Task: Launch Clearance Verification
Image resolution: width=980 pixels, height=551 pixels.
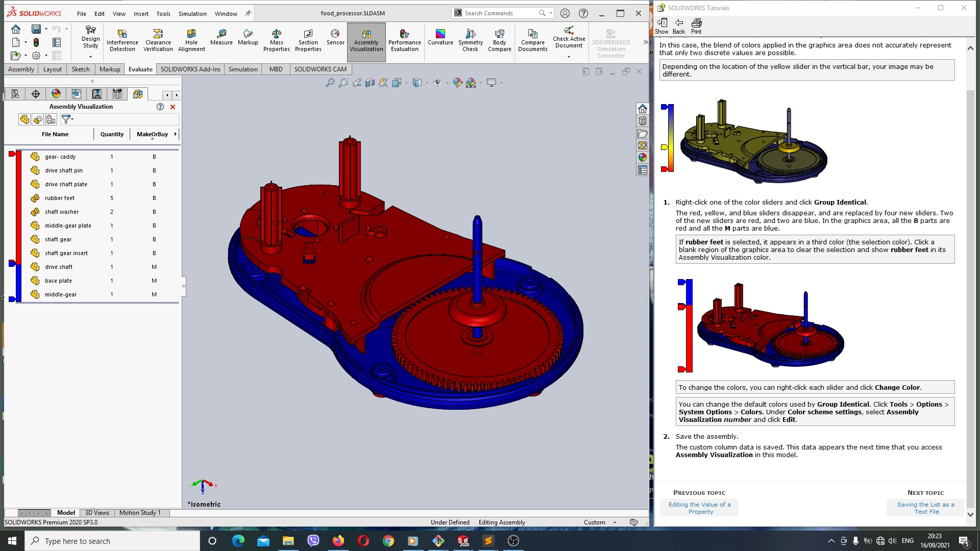Action: click(158, 41)
